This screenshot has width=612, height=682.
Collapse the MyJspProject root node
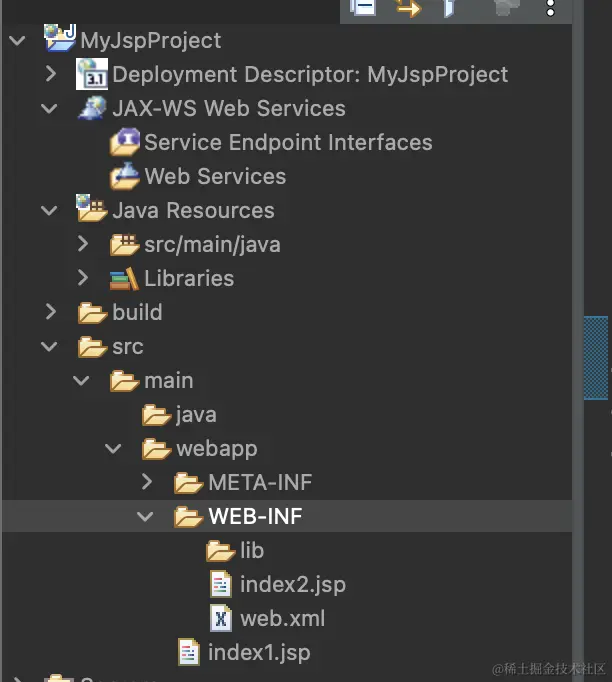[x=18, y=41]
